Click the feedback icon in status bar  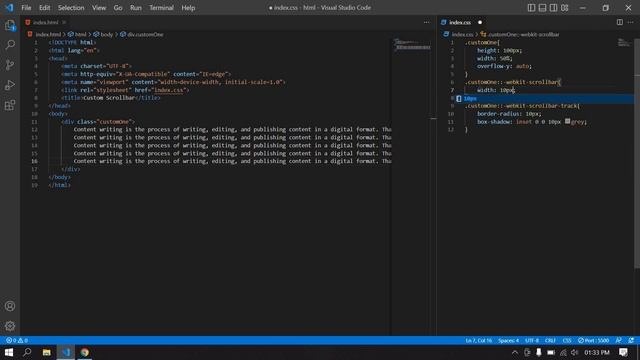[619, 340]
